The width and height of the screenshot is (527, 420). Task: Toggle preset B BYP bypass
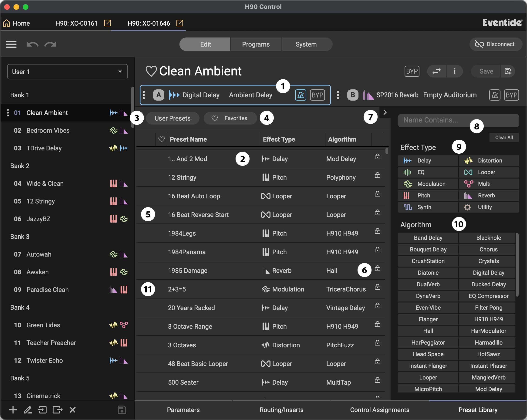[x=511, y=95]
